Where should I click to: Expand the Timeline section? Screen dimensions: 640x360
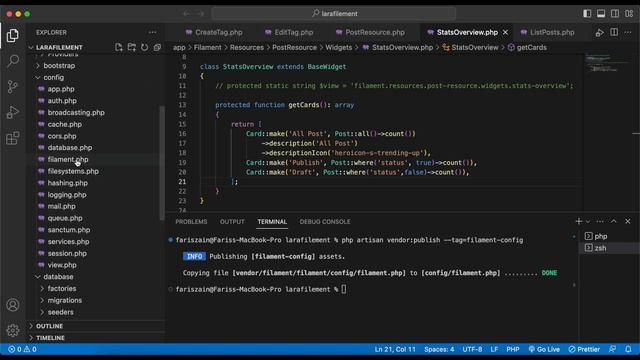click(x=50, y=338)
